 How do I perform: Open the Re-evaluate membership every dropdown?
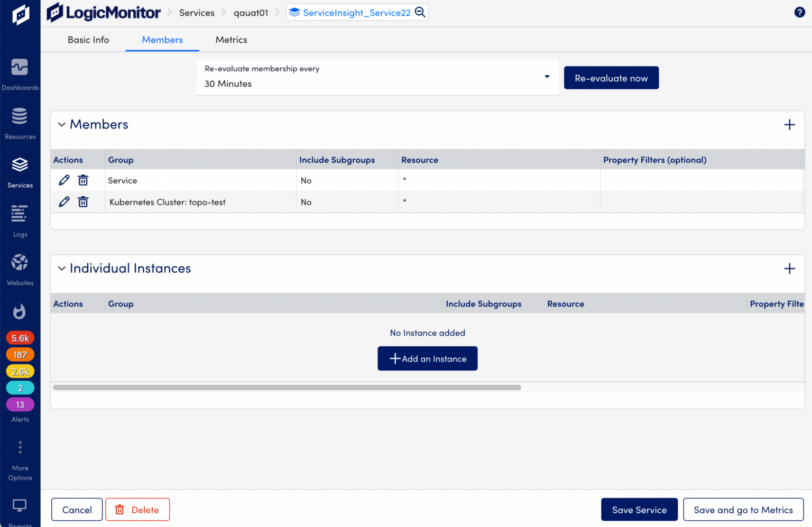547,77
